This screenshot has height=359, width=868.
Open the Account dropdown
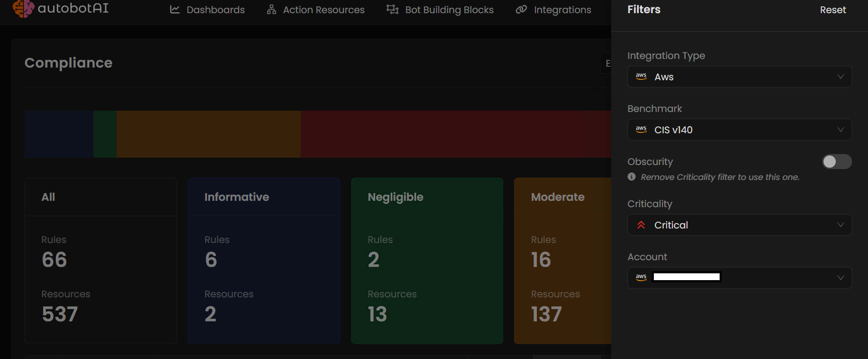(x=740, y=278)
